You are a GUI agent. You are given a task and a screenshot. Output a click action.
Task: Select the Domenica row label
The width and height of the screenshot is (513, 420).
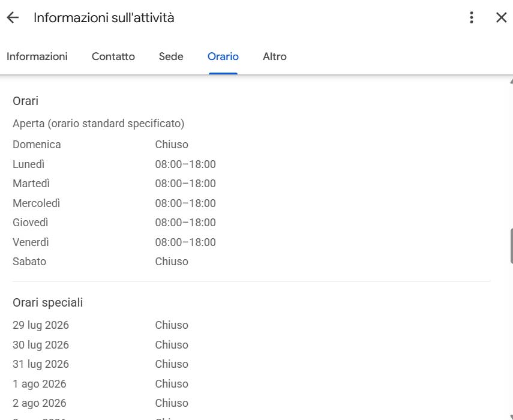click(37, 144)
